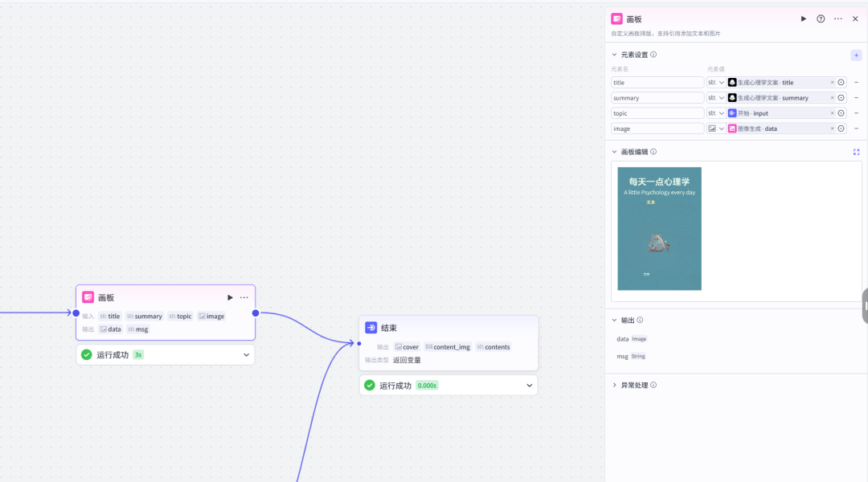Open more menu on 画板 canvas node
Screen dimensions: 868x482
(244, 298)
